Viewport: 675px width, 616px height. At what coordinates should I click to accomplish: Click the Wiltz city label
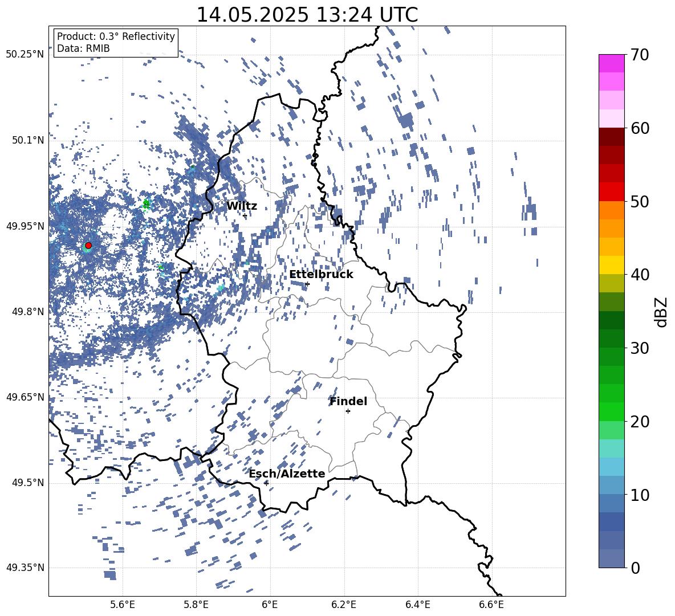click(x=242, y=206)
